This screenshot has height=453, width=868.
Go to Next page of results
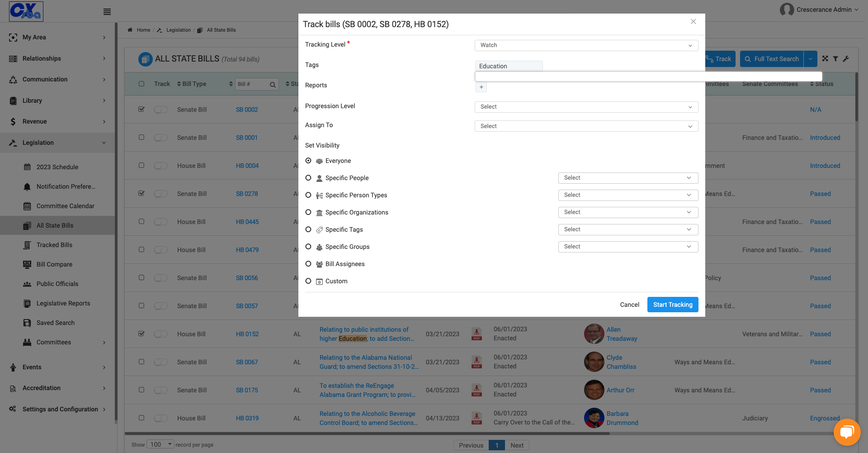click(x=517, y=445)
